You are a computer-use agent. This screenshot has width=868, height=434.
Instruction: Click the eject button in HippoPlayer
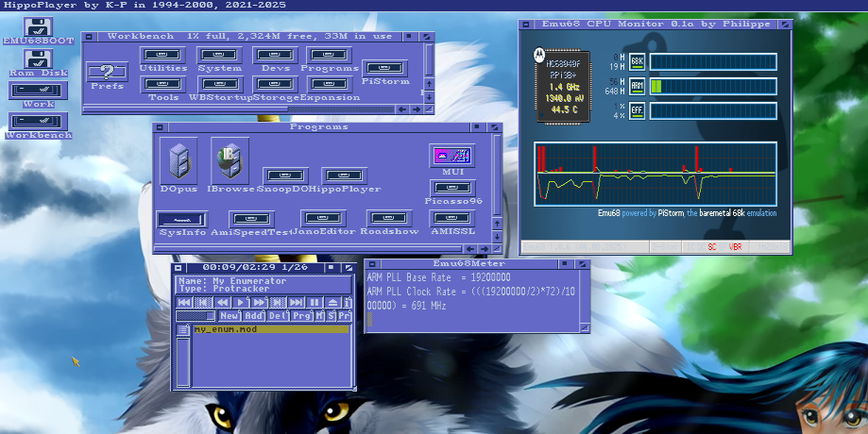[332, 302]
